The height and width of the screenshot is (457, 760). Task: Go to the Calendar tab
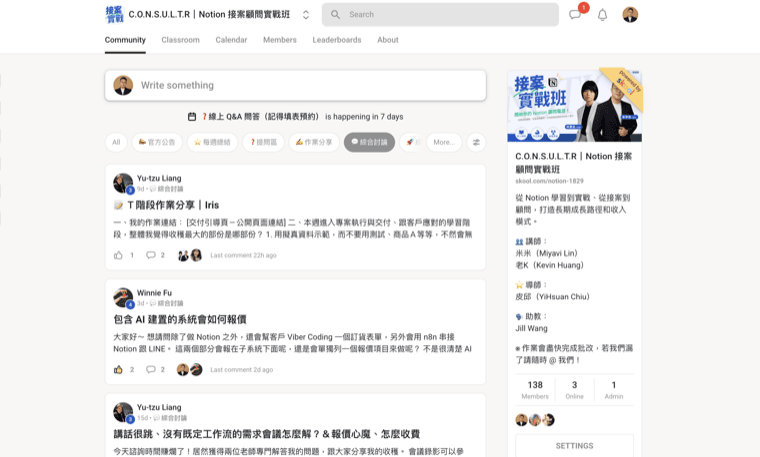click(x=231, y=40)
